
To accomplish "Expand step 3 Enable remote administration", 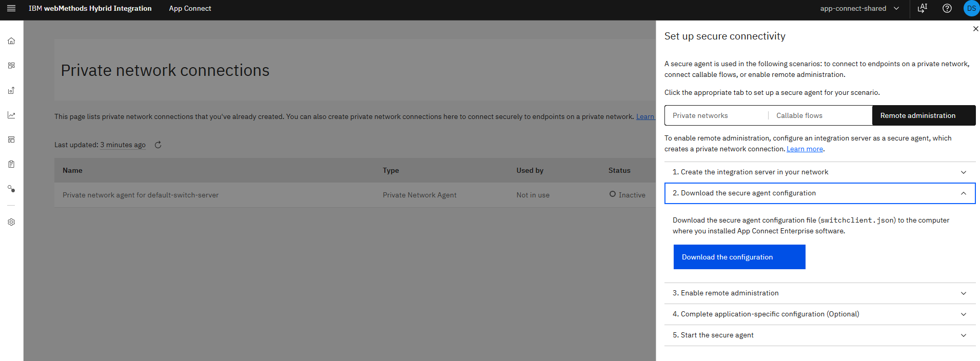I will (x=820, y=293).
